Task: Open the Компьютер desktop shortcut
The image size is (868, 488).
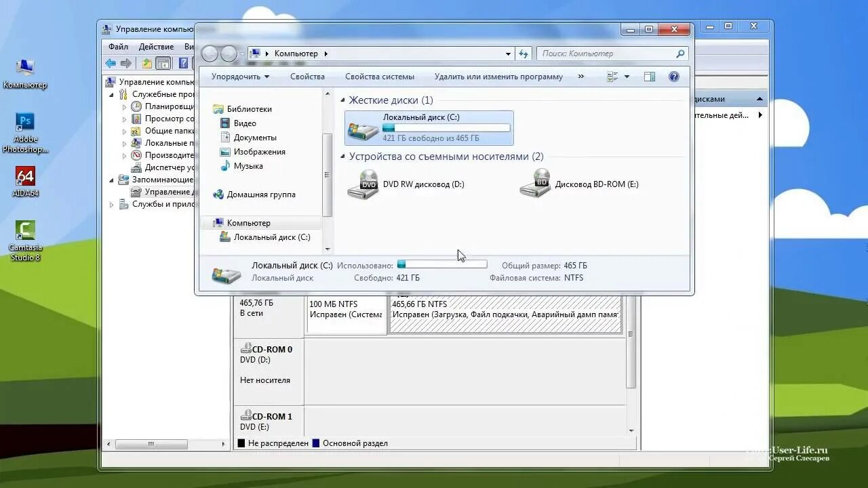Action: pyautogui.click(x=25, y=73)
